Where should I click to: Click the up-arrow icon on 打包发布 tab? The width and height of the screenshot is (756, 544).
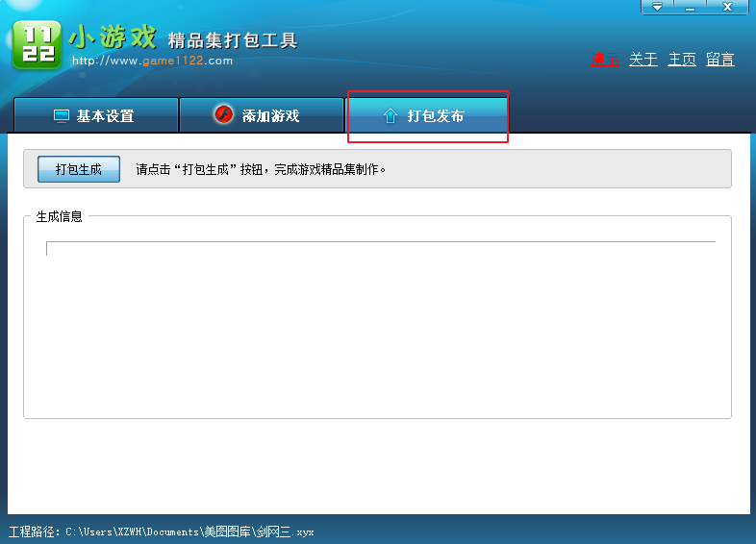[x=390, y=115]
